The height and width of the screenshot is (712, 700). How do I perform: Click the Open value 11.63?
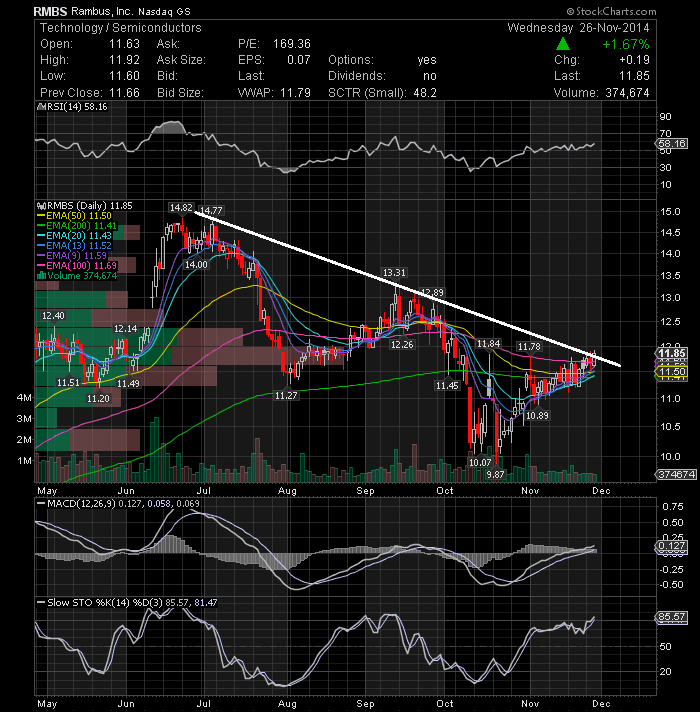124,44
